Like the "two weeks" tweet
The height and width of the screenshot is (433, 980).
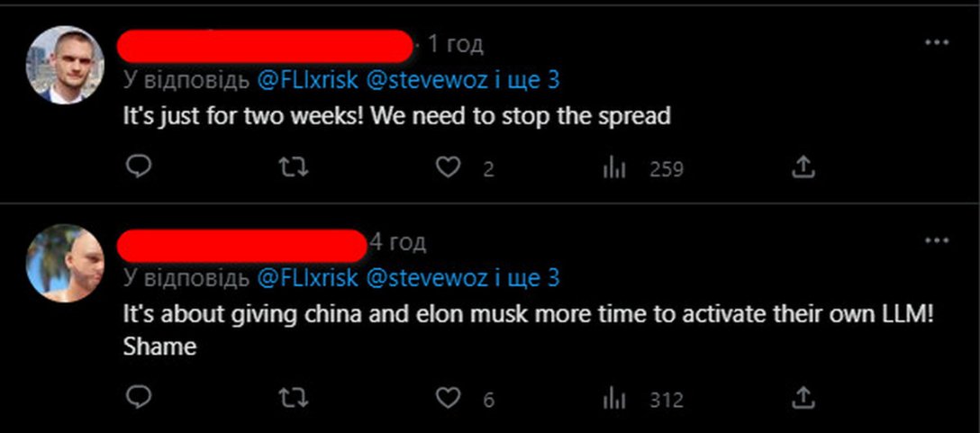click(x=449, y=167)
